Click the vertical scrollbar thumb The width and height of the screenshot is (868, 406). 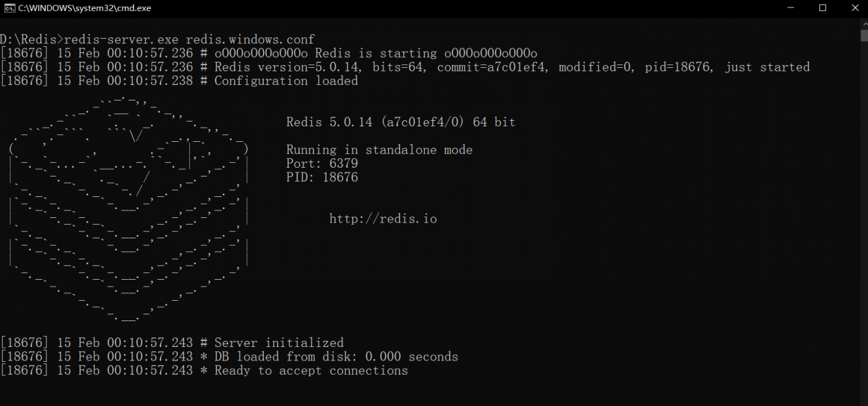863,36
